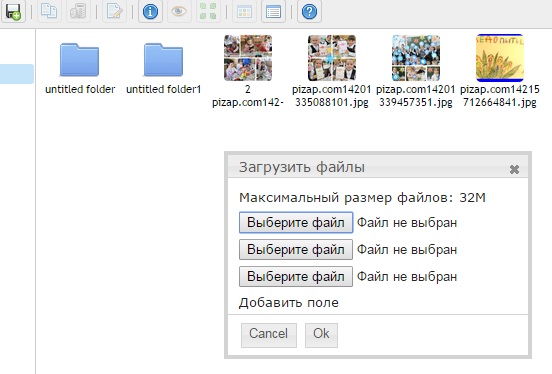Open the help question mark icon
This screenshot has height=374, width=552.
pyautogui.click(x=309, y=12)
